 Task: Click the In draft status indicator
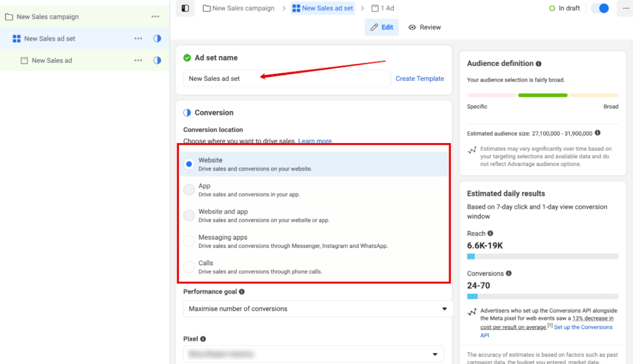(x=564, y=8)
